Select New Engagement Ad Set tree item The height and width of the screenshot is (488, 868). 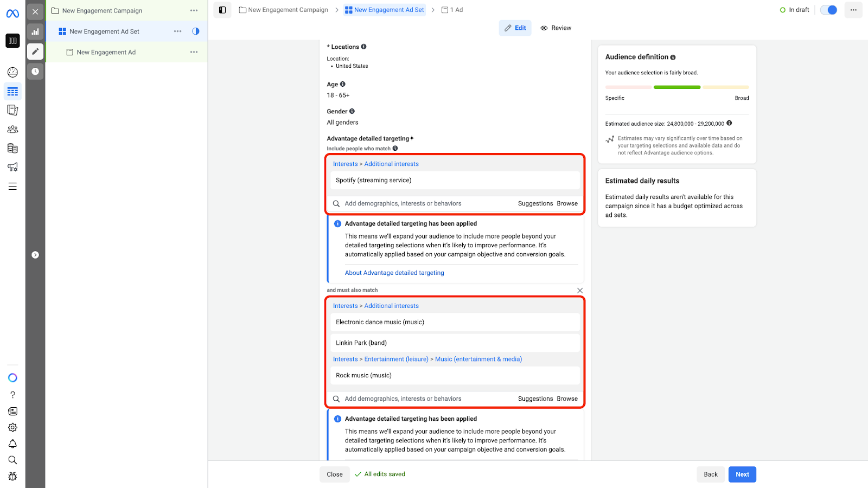point(104,31)
